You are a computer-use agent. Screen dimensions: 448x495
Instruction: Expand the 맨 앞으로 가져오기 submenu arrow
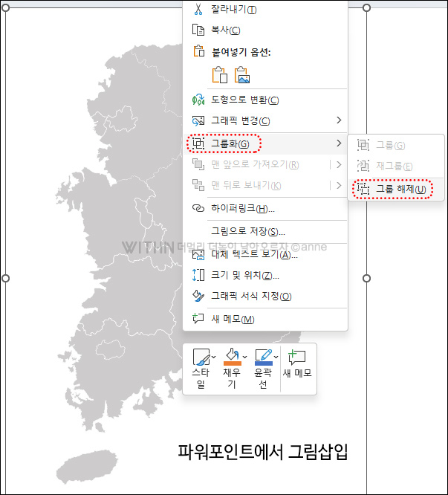click(339, 164)
